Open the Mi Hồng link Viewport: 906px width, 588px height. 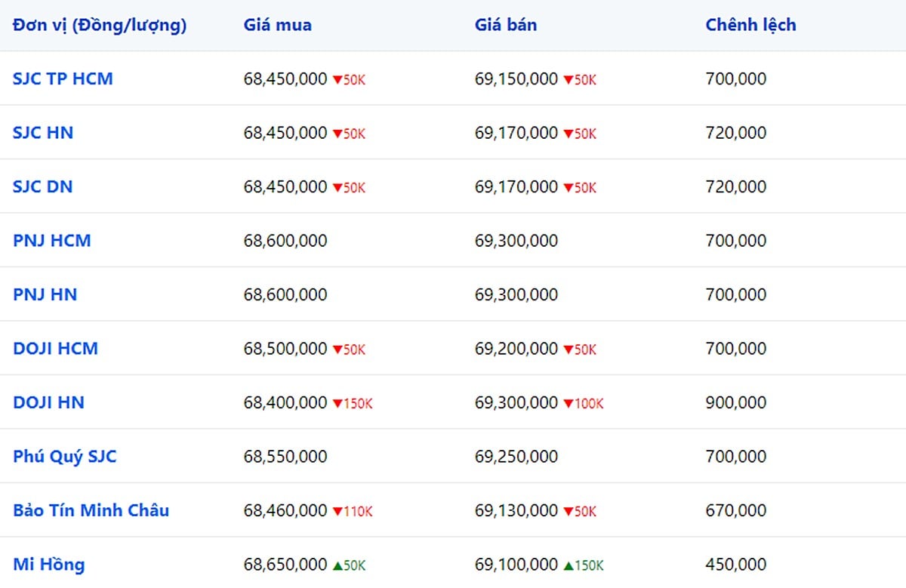[x=49, y=565]
